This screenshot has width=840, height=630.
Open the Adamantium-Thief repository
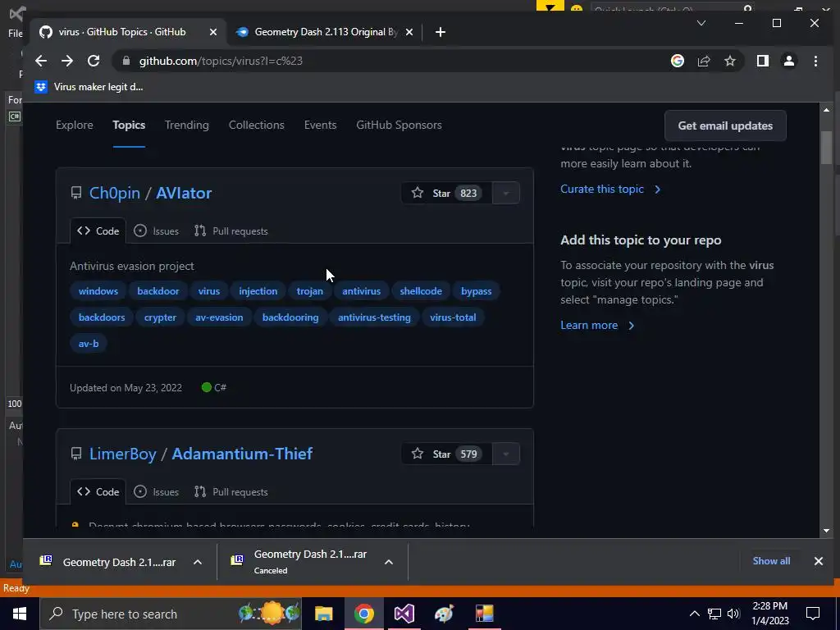[x=242, y=454]
